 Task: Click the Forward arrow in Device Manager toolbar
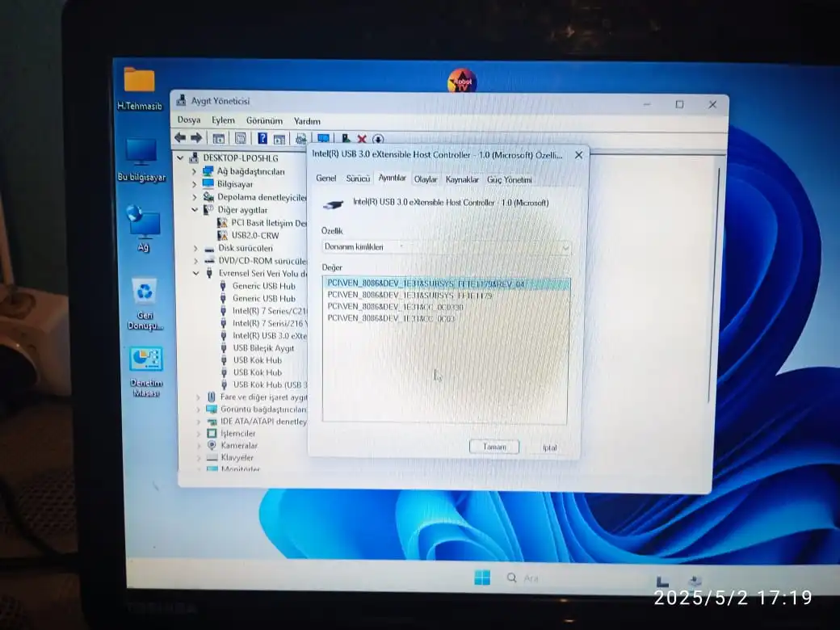(x=196, y=138)
